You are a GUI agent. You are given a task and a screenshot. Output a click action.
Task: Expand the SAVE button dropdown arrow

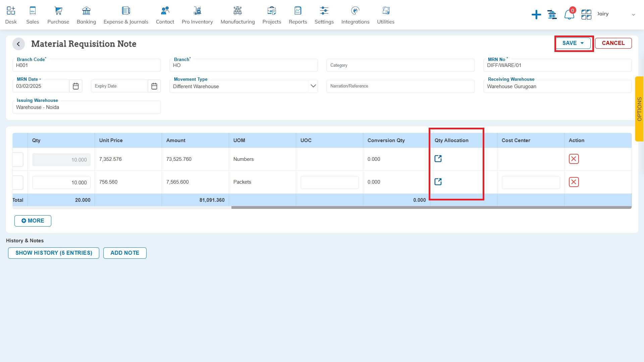coord(582,43)
